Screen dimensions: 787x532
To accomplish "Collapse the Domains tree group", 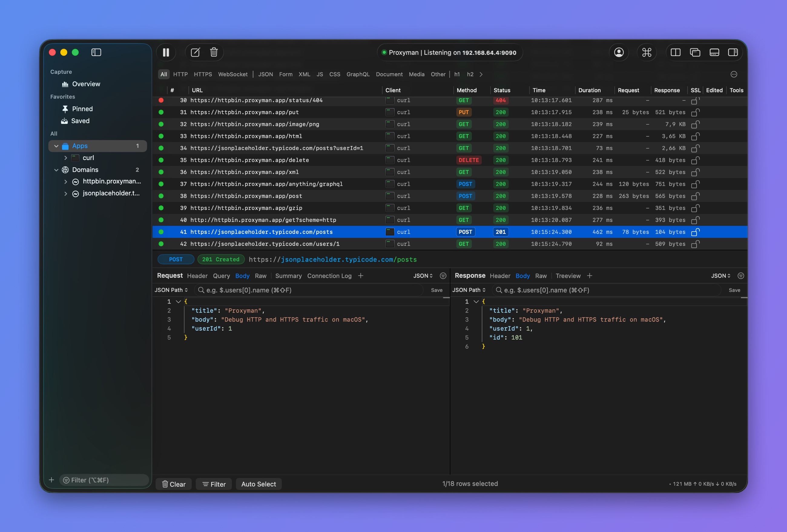I will pos(56,170).
